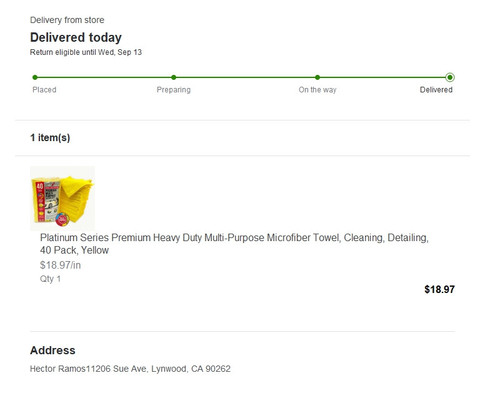
Task: Click the 1 item(s) section header
Action: click(50, 138)
